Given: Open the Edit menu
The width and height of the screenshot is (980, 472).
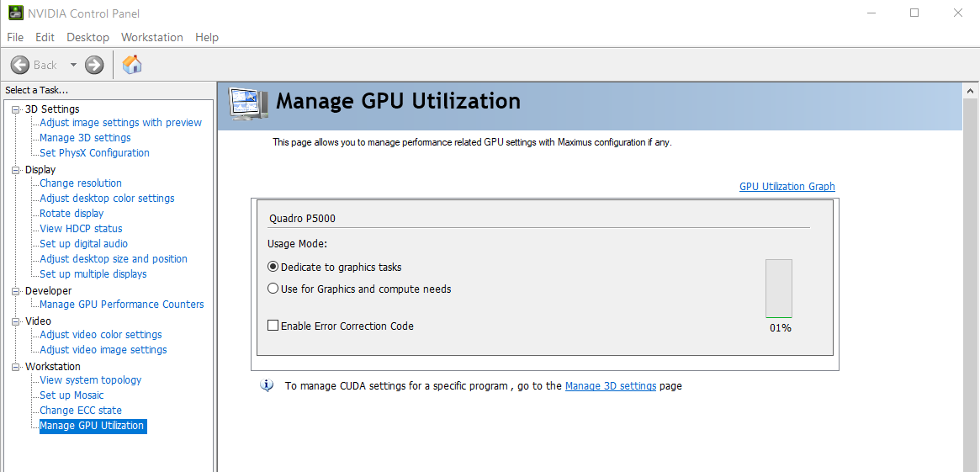Looking at the screenshot, I should pos(45,38).
